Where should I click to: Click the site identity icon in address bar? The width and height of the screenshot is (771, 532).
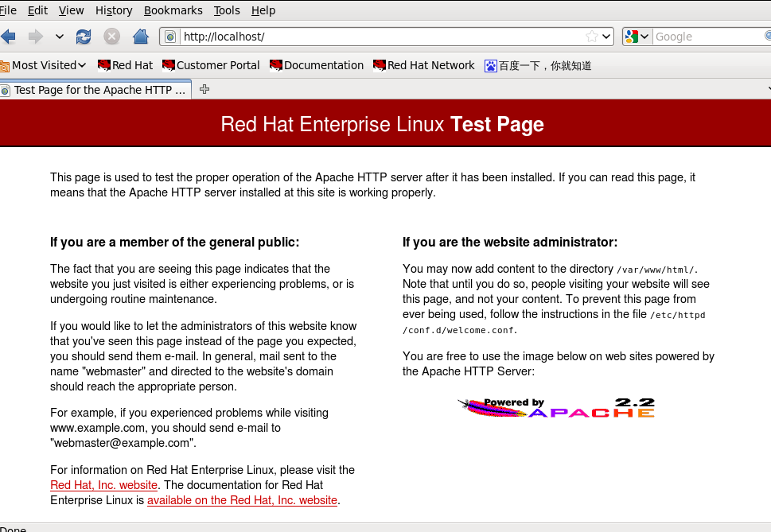click(170, 37)
